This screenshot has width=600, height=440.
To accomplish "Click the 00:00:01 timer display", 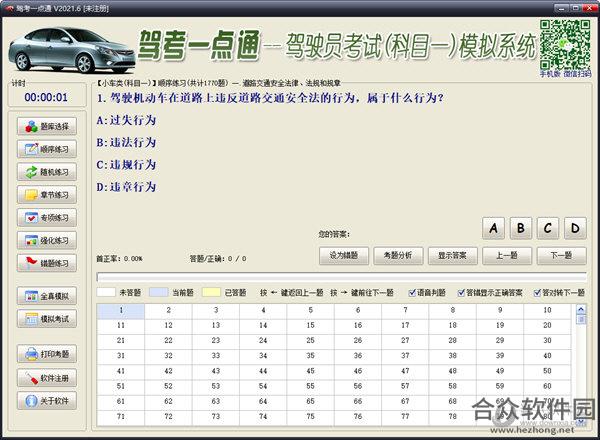I will pos(46,97).
